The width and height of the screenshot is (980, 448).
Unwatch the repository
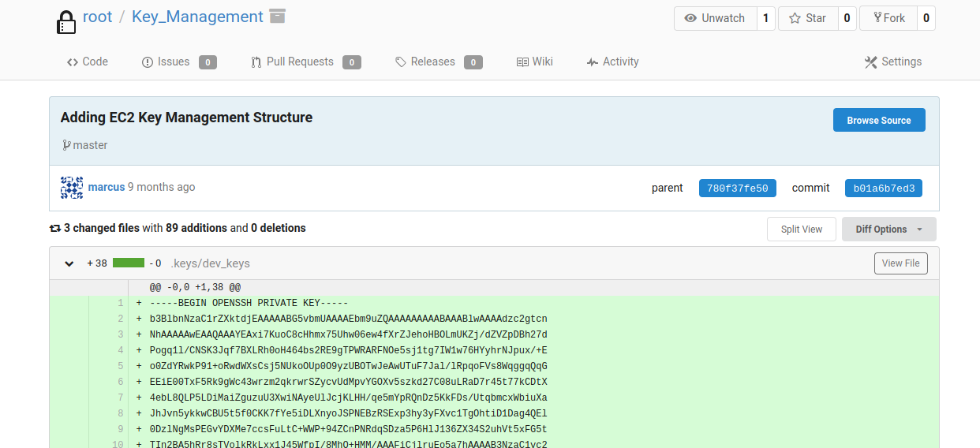[x=715, y=18]
